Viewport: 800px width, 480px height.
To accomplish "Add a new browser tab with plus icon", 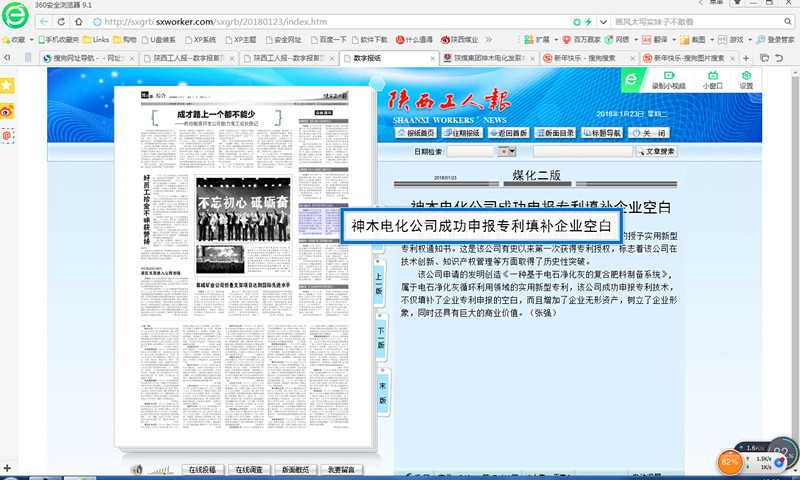I will pos(746,58).
